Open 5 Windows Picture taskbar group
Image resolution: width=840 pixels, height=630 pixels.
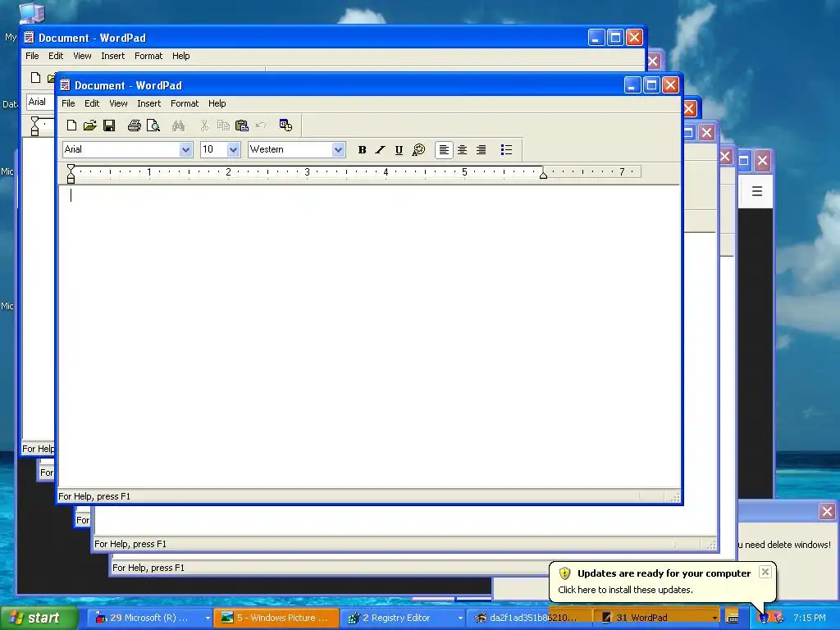(x=276, y=618)
